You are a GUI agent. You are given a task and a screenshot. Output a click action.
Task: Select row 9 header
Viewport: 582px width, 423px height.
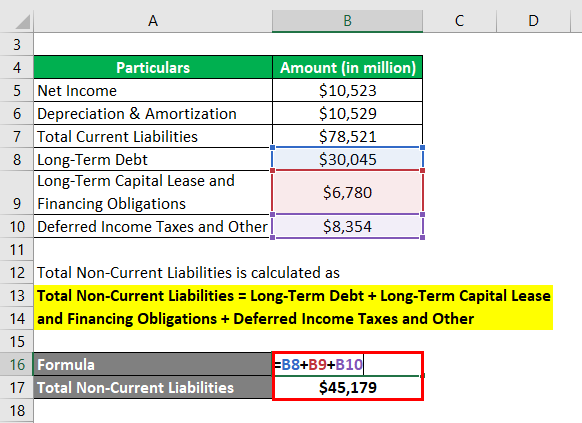click(17, 193)
